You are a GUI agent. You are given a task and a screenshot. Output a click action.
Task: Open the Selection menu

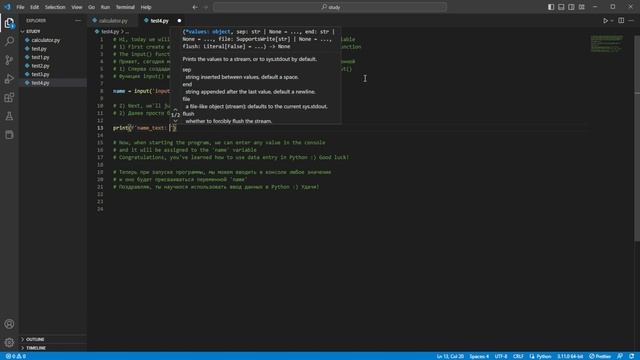tap(55, 7)
